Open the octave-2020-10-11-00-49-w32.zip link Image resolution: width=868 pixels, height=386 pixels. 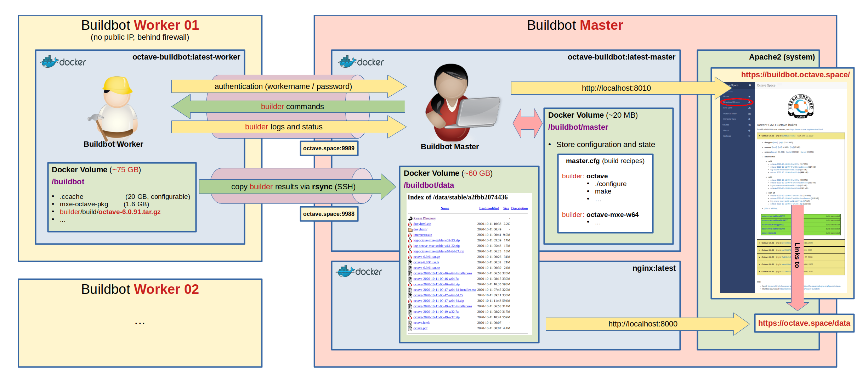pyautogui.click(x=436, y=318)
